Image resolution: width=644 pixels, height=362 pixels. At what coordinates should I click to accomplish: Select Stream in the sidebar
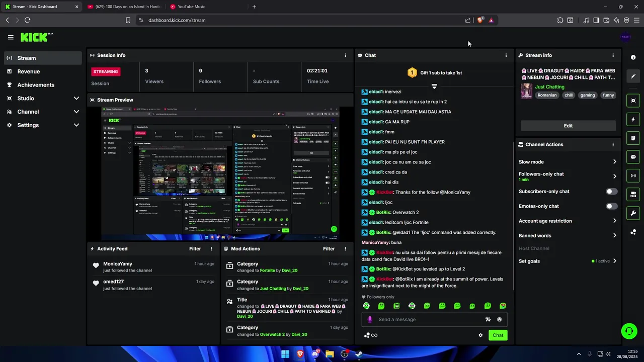pyautogui.click(x=43, y=58)
